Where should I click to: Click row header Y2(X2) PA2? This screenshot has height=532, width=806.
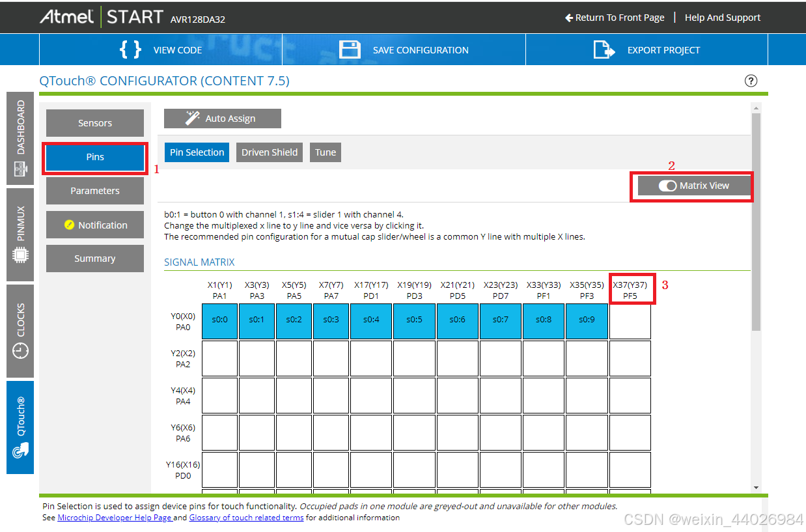point(183,358)
